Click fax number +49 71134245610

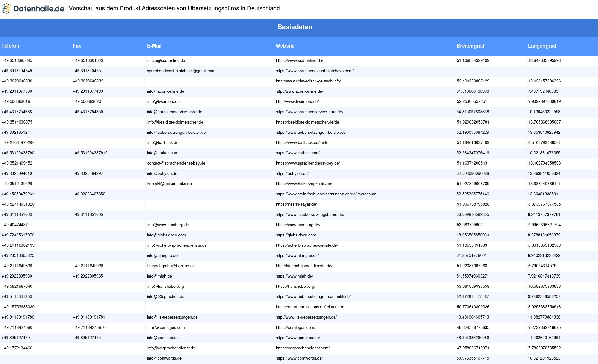[89, 328]
